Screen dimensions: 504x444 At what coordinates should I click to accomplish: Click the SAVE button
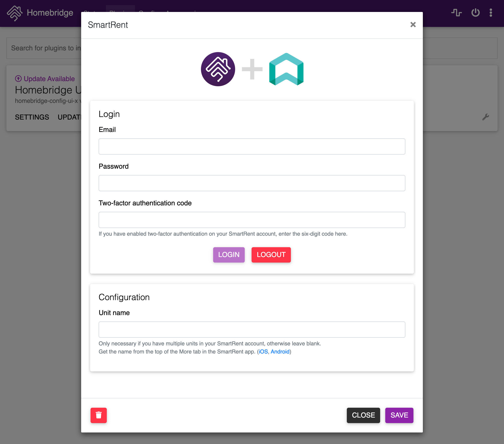point(399,415)
